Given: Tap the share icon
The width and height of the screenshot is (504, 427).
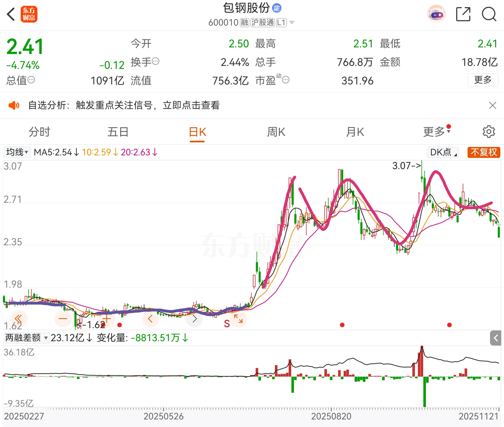Looking at the screenshot, I should tap(463, 14).
